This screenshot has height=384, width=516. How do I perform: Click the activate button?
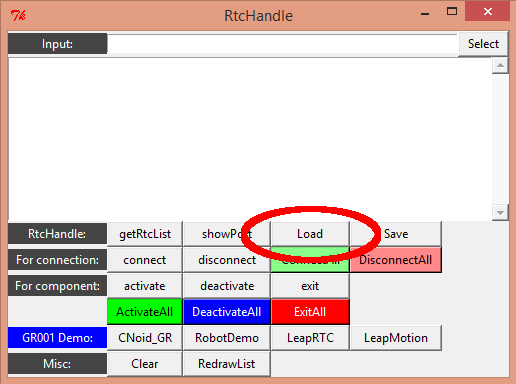(145, 286)
